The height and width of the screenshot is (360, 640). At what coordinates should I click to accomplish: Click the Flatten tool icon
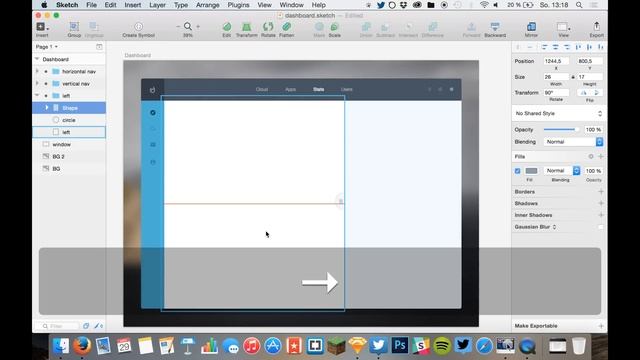click(286, 27)
